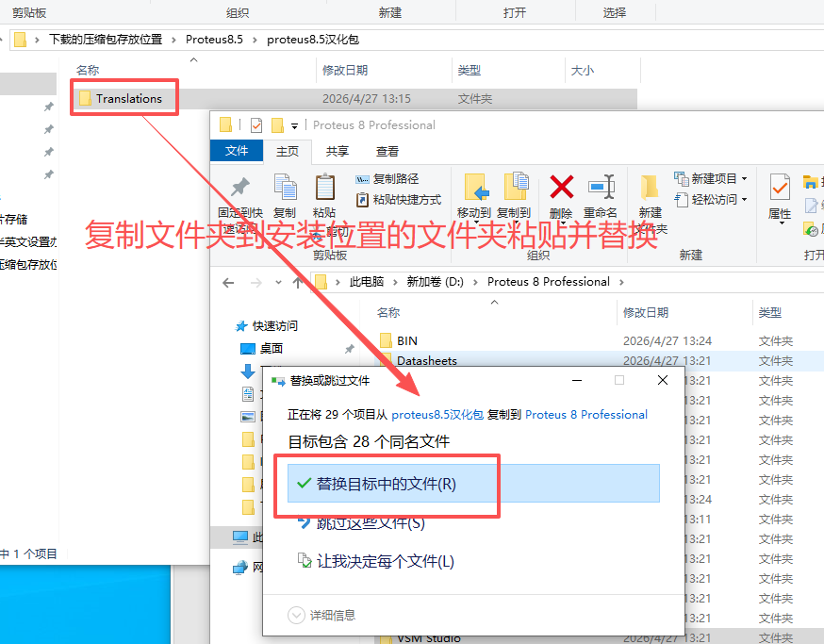Click 新加卷 (D:) in breadcrumb

click(435, 282)
